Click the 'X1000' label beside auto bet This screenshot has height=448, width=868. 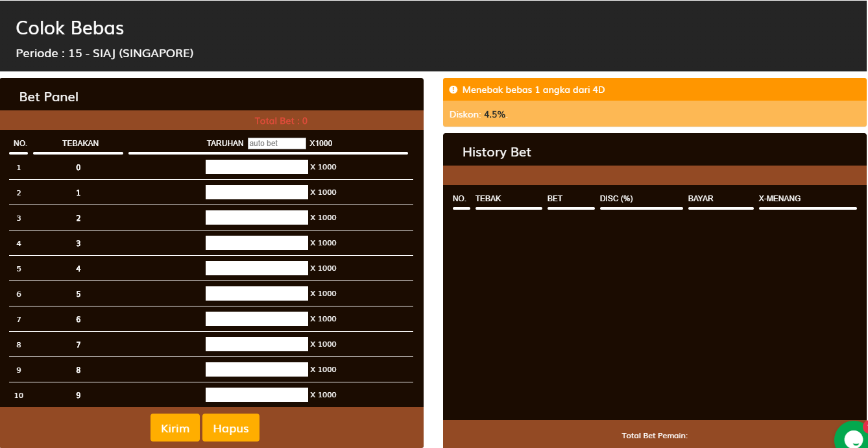(x=321, y=143)
